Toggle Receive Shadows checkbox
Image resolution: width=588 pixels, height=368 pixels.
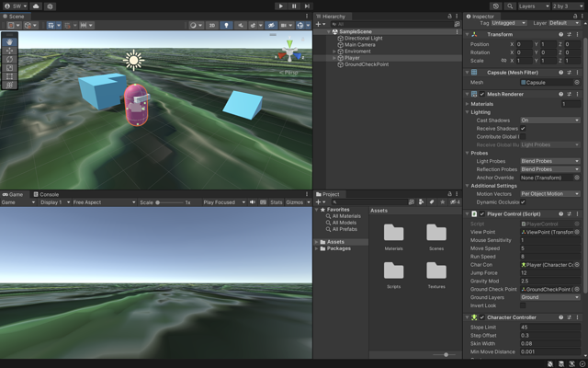(523, 129)
